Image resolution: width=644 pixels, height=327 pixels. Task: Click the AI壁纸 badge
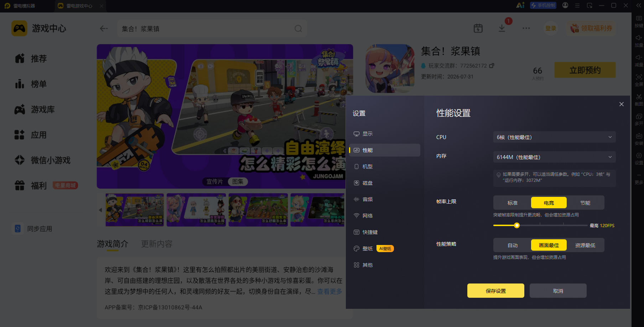click(x=385, y=249)
